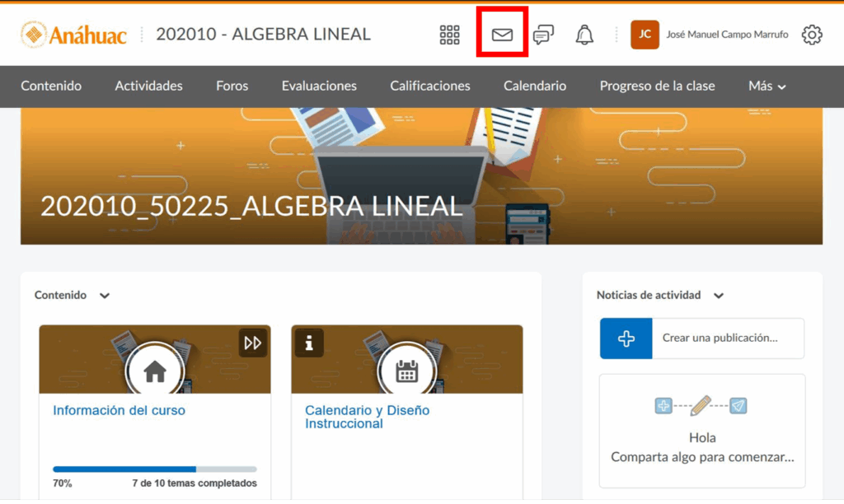Go to the Calificaciones tab
This screenshot has width=844, height=504.
click(x=429, y=86)
